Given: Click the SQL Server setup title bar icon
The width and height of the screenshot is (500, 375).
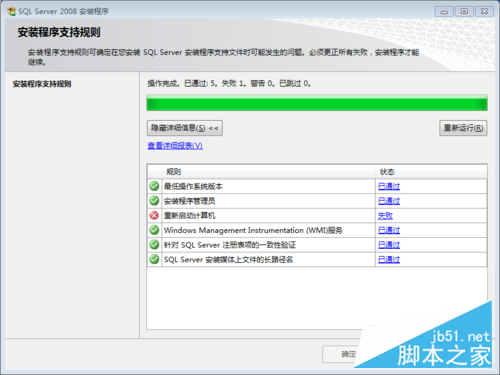Looking at the screenshot, I should click(x=11, y=11).
